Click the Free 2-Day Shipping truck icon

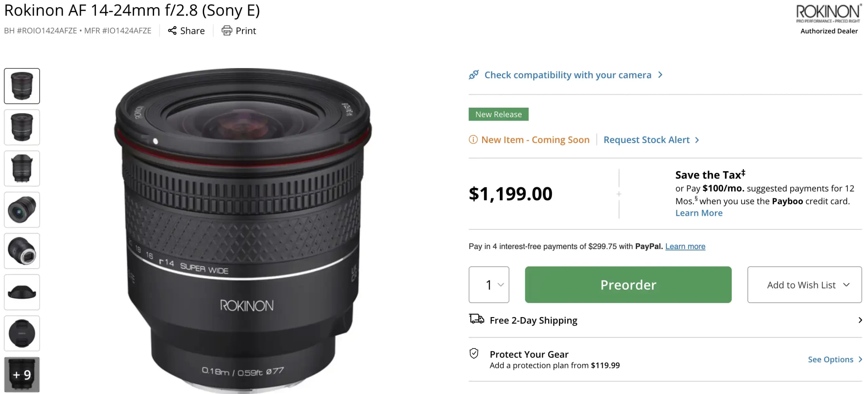pos(476,319)
